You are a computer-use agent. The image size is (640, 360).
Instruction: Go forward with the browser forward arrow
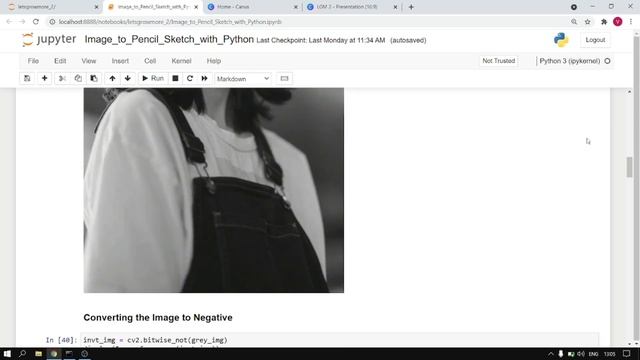click(x=22, y=22)
